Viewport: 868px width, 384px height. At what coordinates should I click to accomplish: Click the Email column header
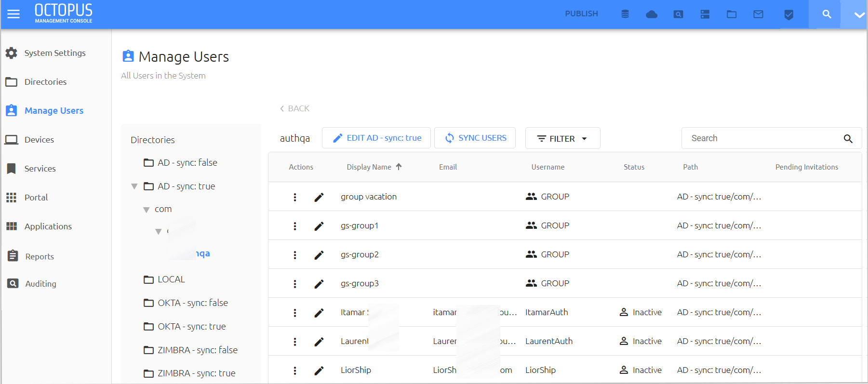pyautogui.click(x=448, y=167)
